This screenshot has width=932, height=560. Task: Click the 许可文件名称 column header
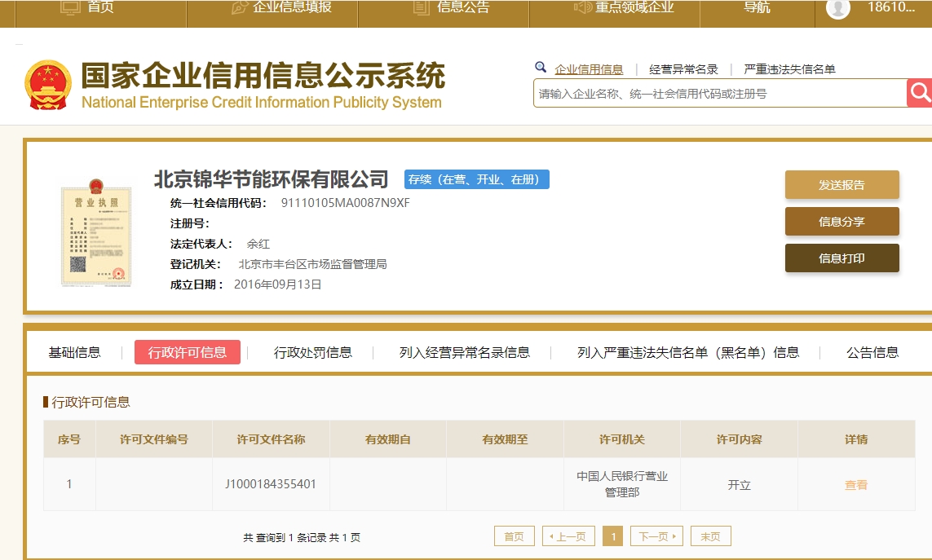point(271,439)
